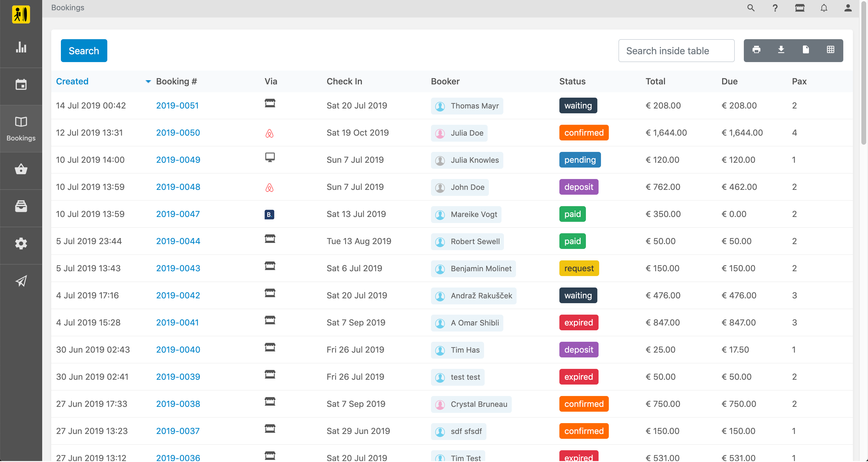Image resolution: width=868 pixels, height=462 pixels.
Task: Open the settings gear in sidebar
Action: [x=21, y=243]
